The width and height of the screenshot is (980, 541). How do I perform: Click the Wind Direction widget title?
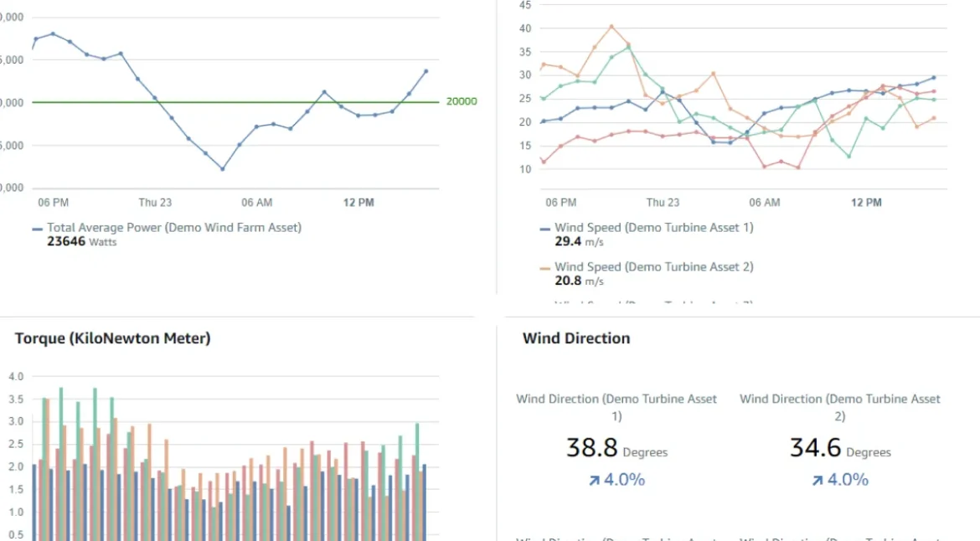coord(576,338)
